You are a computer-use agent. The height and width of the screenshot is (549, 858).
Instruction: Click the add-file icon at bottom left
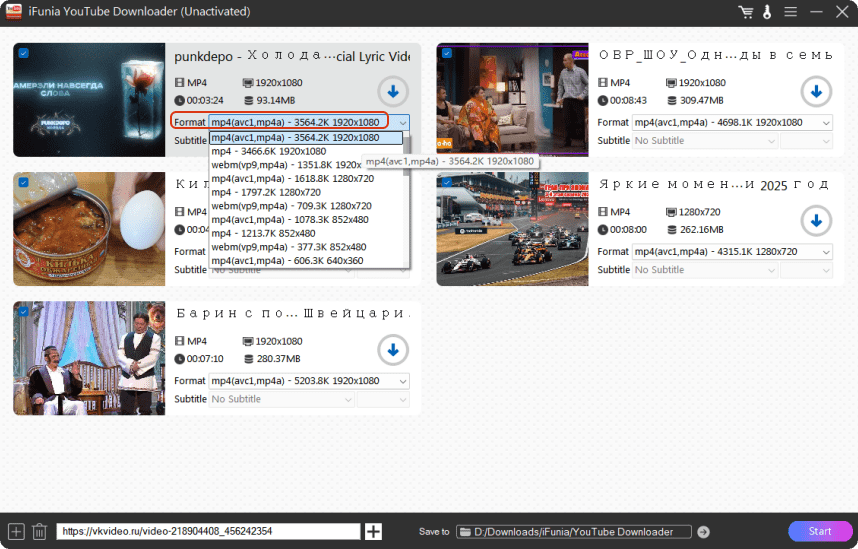15,531
